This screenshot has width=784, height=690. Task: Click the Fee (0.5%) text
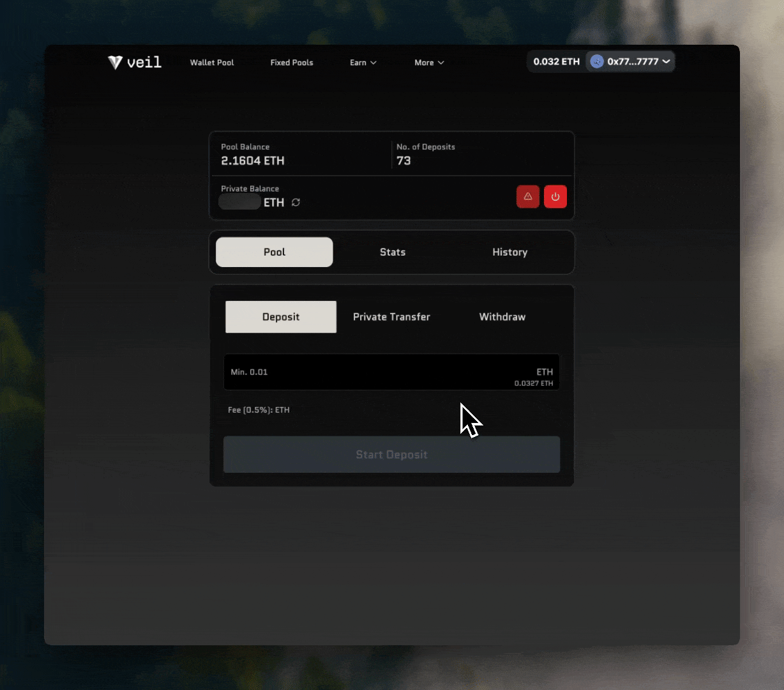pyautogui.click(x=259, y=410)
